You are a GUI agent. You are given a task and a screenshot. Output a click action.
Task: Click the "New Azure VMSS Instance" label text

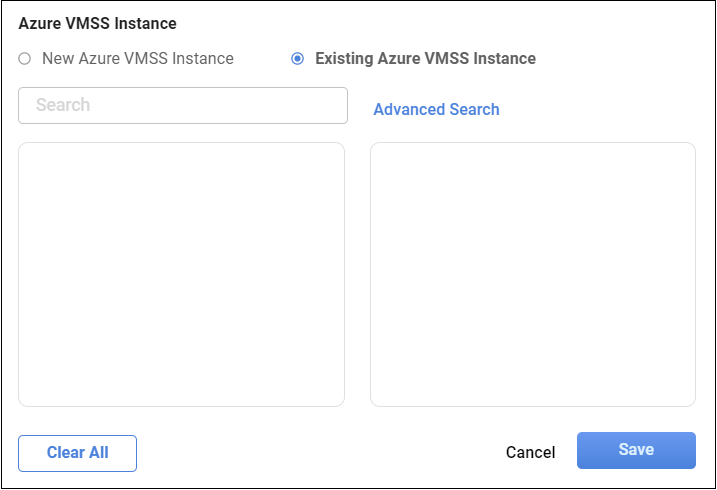click(137, 59)
